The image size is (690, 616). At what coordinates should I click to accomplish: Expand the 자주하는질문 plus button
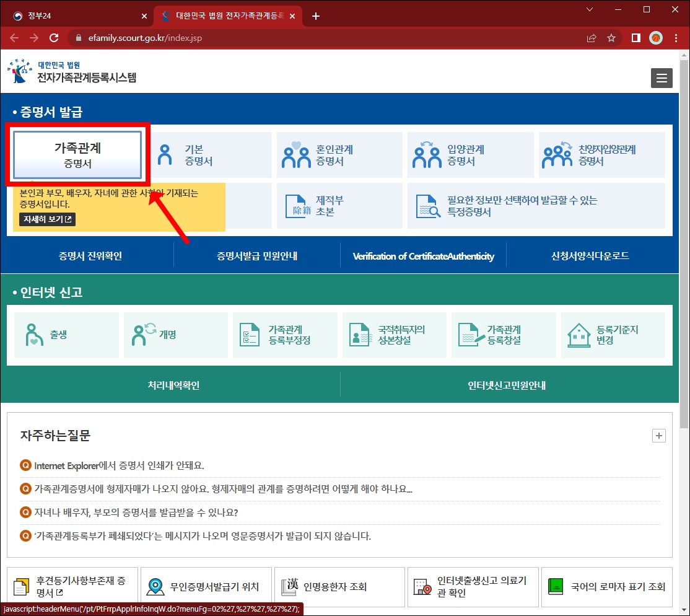coord(658,436)
